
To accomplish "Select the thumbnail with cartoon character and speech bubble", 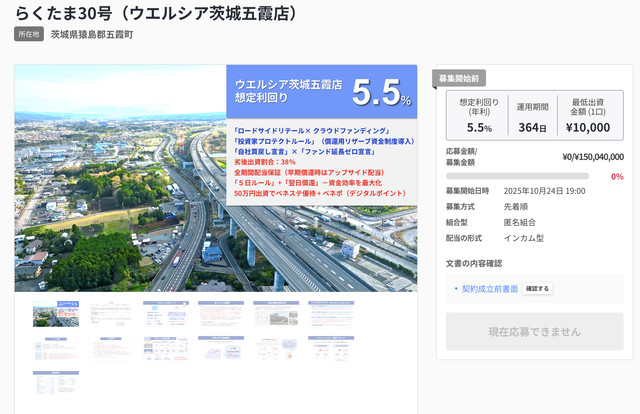I will point(276,348).
